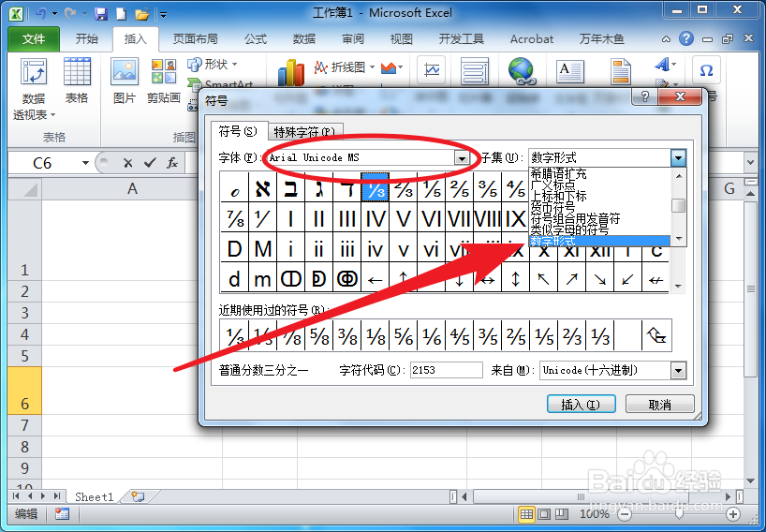Click the new sheet icon beside Sheet1
This screenshot has width=766, height=532.
point(139,496)
